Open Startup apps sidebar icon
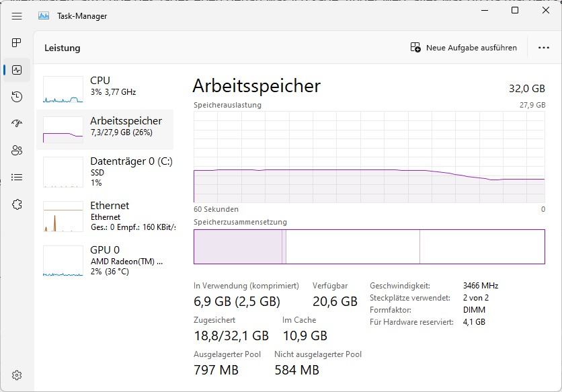The image size is (562, 392). [17, 123]
